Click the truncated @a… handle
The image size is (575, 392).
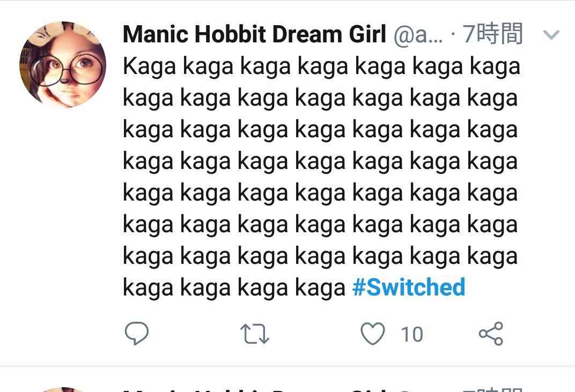pyautogui.click(x=418, y=35)
